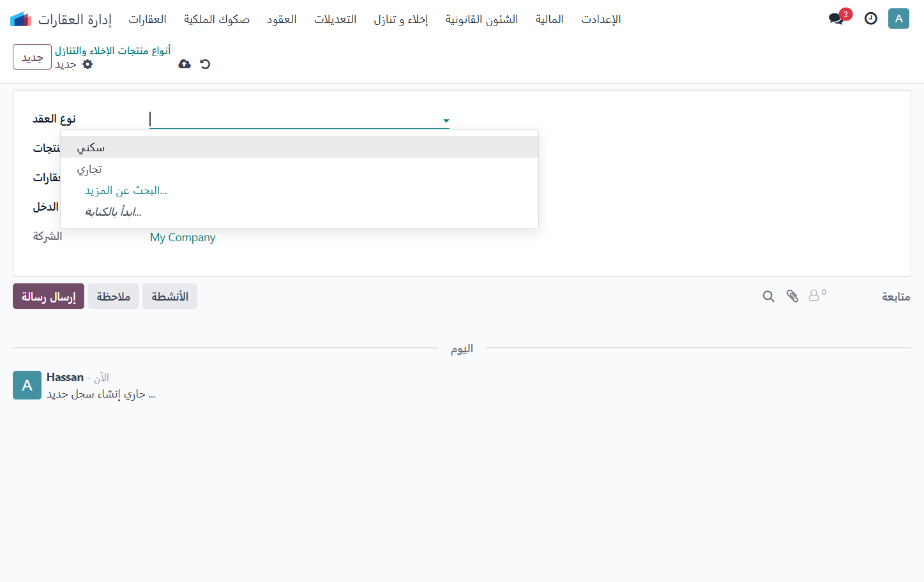Screen dimensions: 924x582
Task: Expand the نوع العقد dropdown arrow
Action: coord(446,120)
